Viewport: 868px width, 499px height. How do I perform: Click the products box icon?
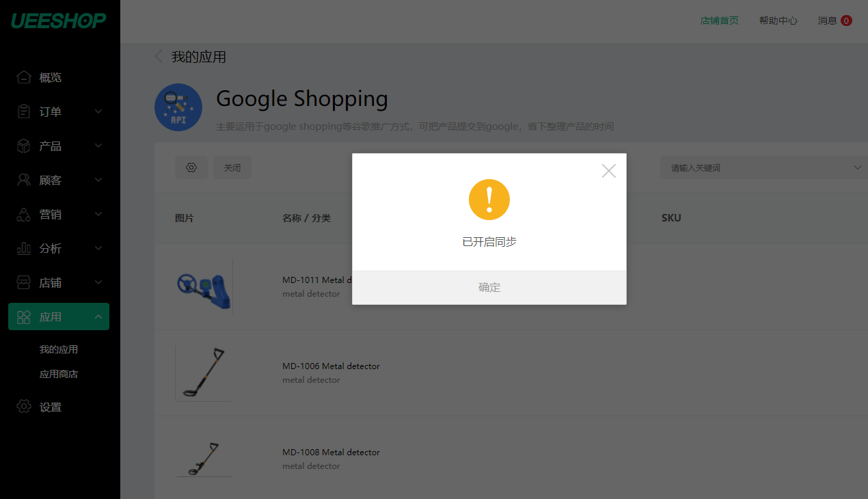24,146
